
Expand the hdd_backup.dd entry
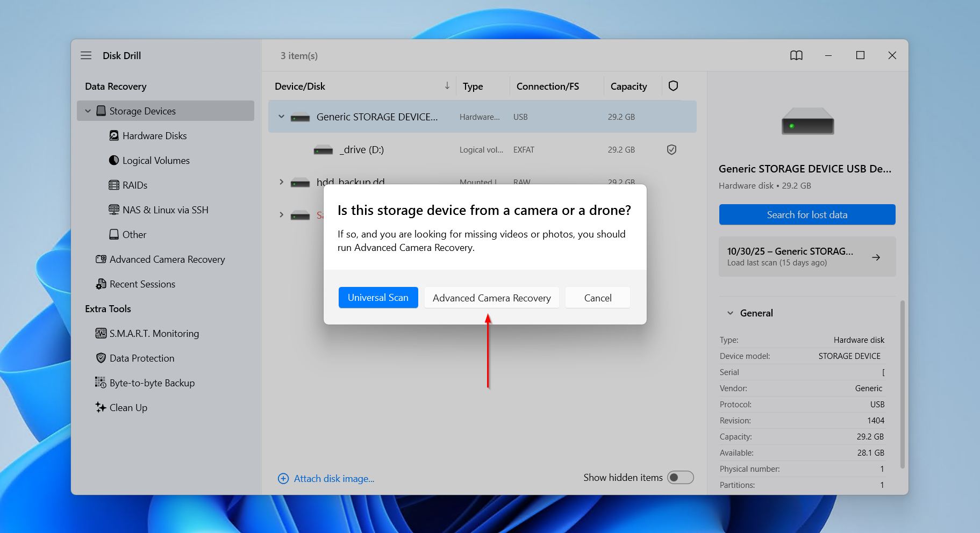click(x=281, y=182)
